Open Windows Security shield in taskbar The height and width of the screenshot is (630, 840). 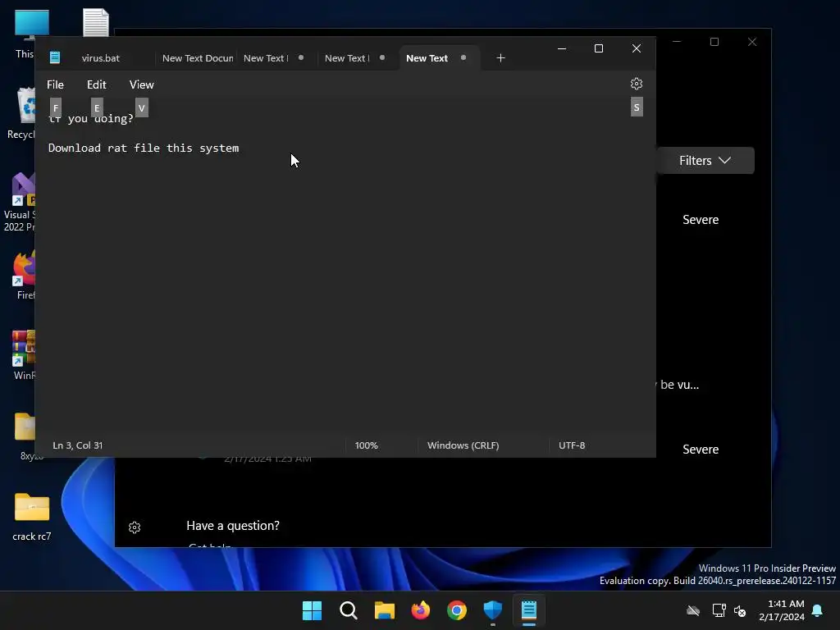[493, 610]
